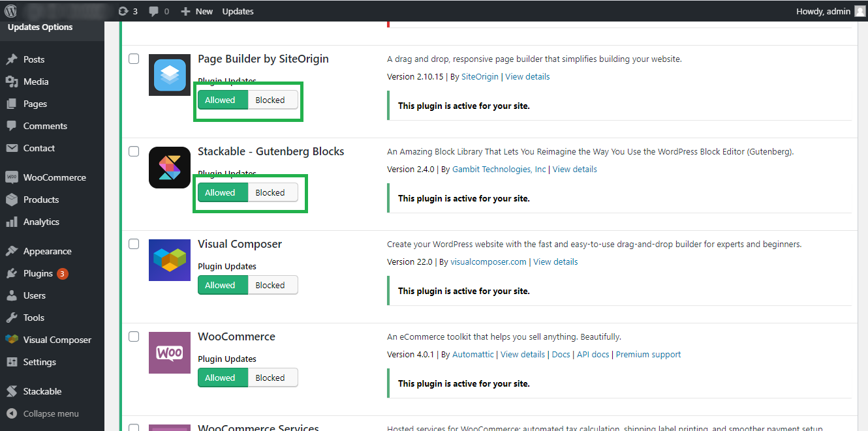Select the Stackable - Gutenberg Blocks checkbox

(x=134, y=151)
